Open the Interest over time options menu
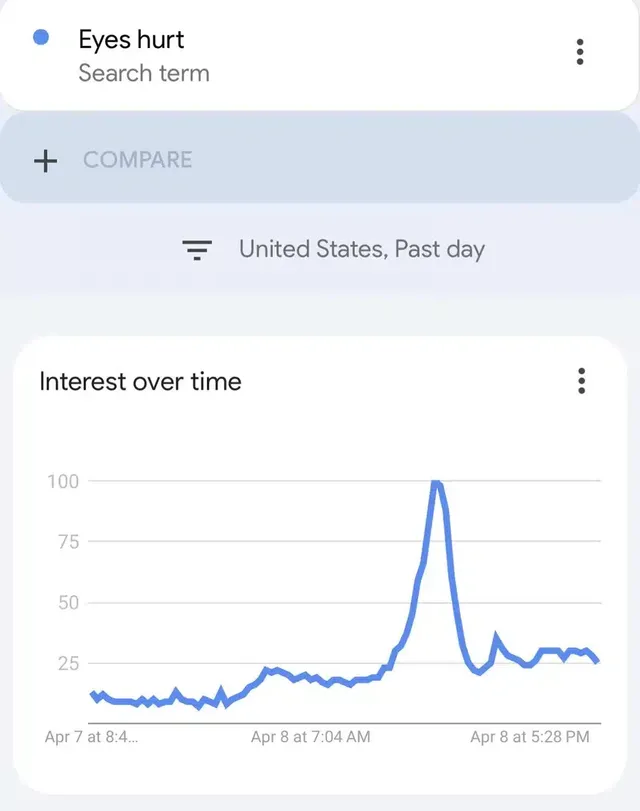The image size is (640, 811). click(x=581, y=381)
